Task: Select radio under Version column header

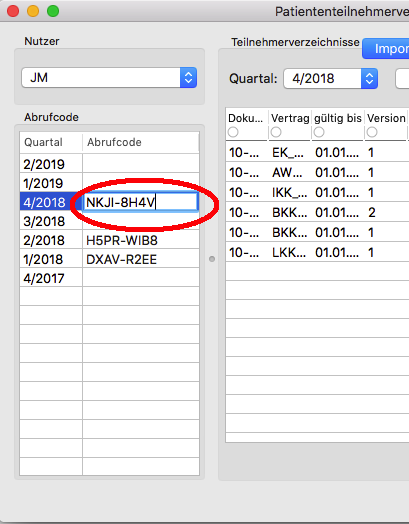Action: coord(372,132)
